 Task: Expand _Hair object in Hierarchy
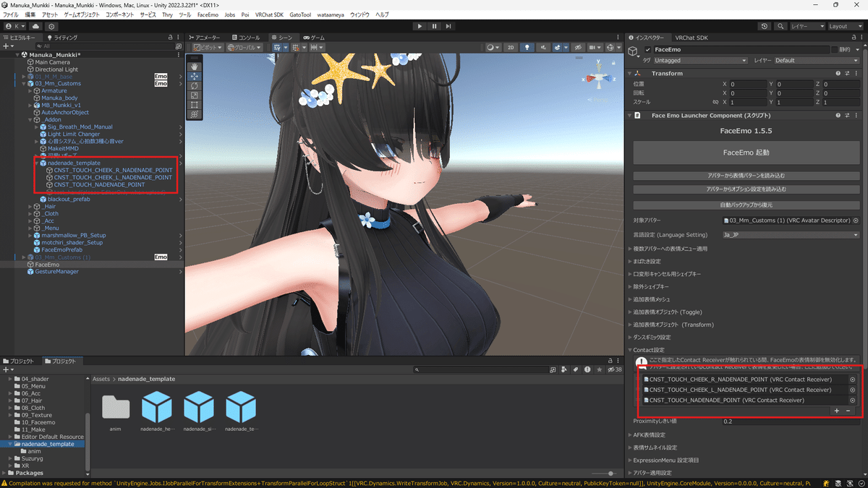[30, 207]
